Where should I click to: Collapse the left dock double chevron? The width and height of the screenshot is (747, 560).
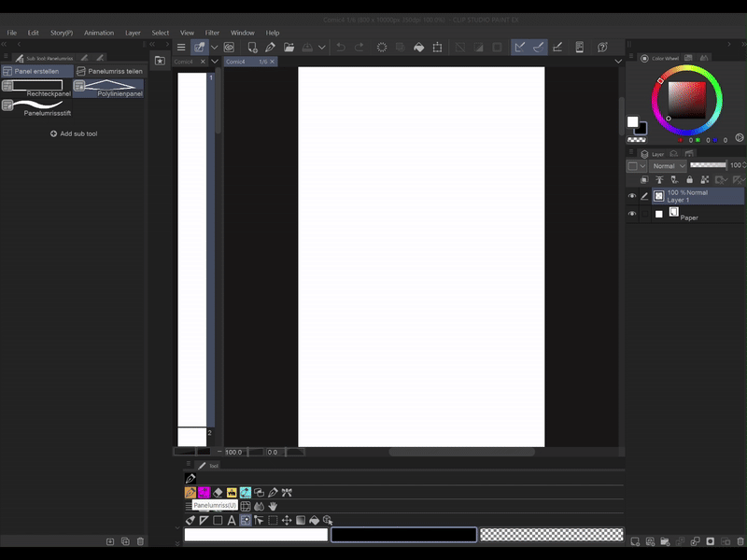pyautogui.click(x=4, y=44)
